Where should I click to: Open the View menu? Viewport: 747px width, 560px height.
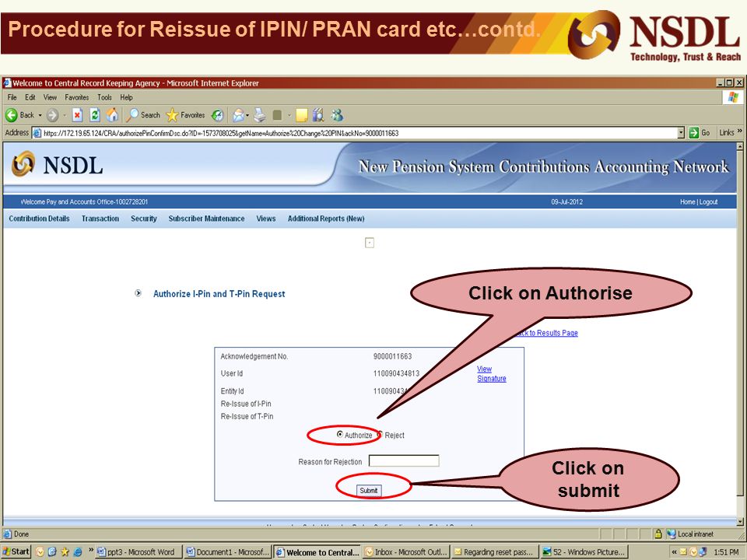(50, 97)
